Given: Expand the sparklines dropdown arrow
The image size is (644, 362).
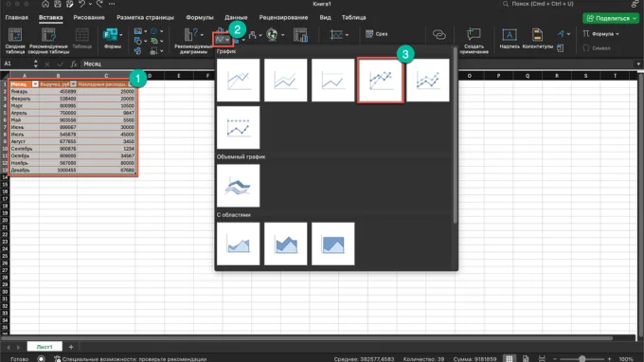Looking at the screenshot, I should 347,35.
